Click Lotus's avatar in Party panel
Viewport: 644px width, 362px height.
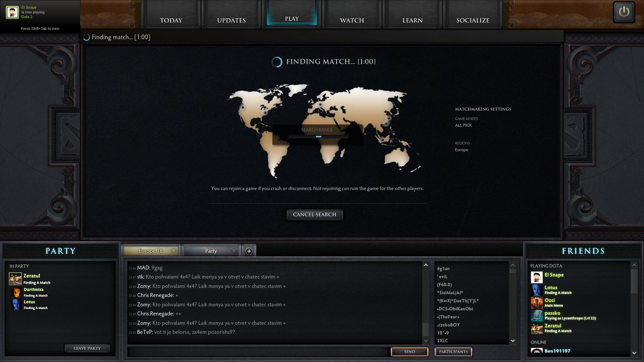coord(16,304)
